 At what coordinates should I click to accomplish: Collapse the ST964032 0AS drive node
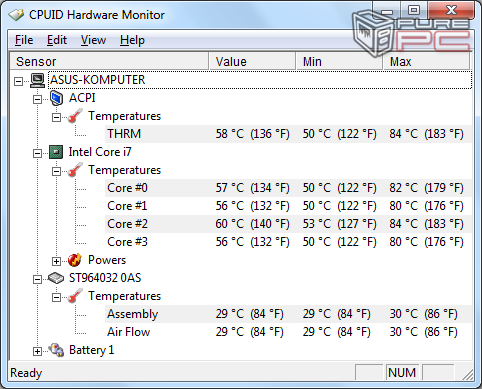37,279
